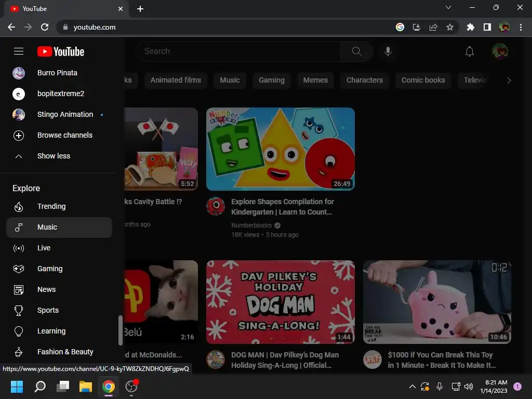The width and height of the screenshot is (532, 399).
Task: Click the youtube.com address bar
Action: [x=224, y=27]
